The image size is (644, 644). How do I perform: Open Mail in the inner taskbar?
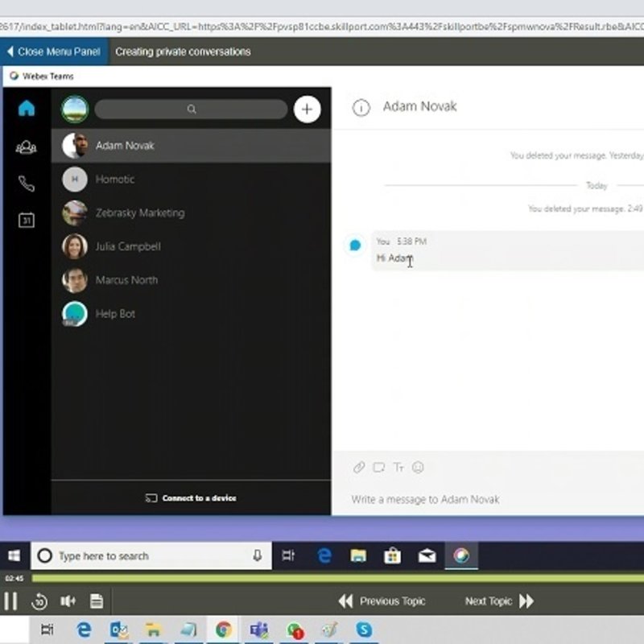pos(427,555)
